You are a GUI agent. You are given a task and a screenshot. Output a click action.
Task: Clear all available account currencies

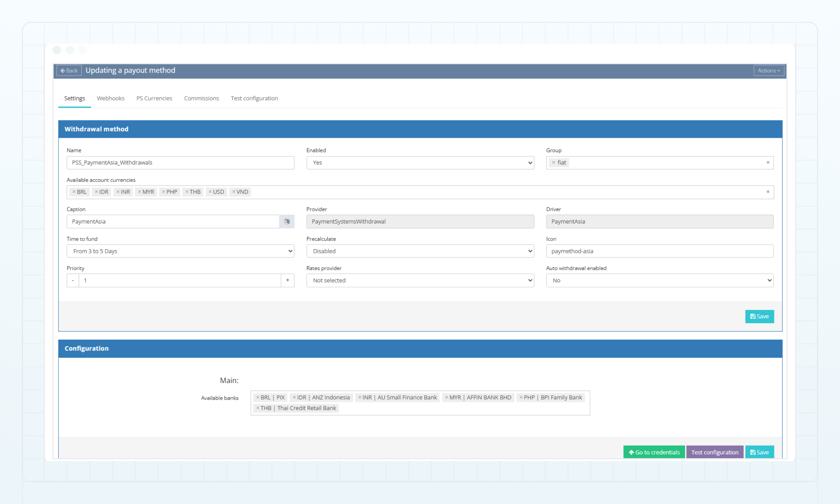coord(768,192)
